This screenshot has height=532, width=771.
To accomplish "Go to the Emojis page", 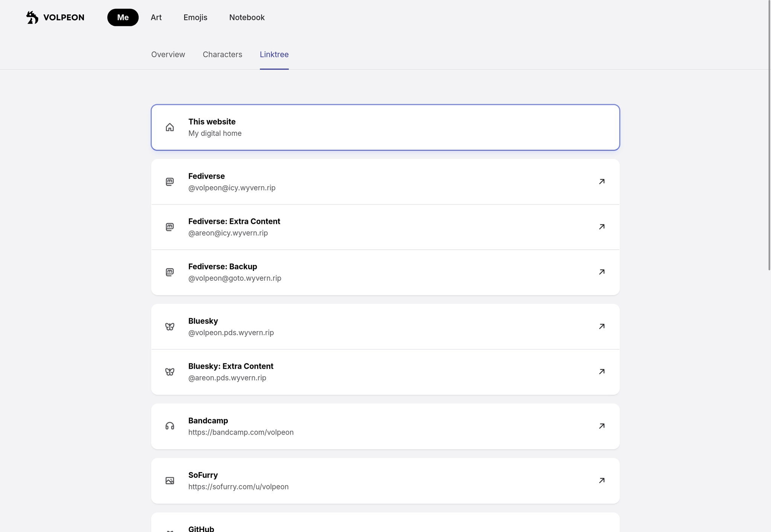I will (195, 17).
